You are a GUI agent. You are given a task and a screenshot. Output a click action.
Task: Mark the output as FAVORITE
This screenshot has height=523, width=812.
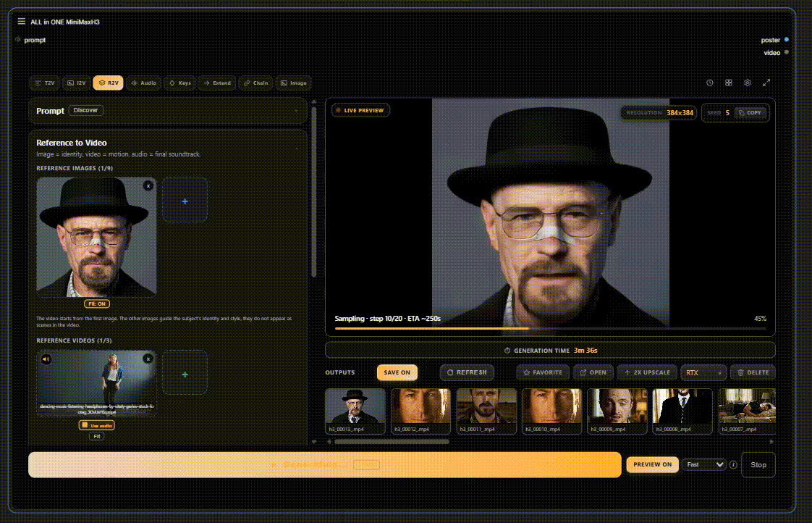543,372
